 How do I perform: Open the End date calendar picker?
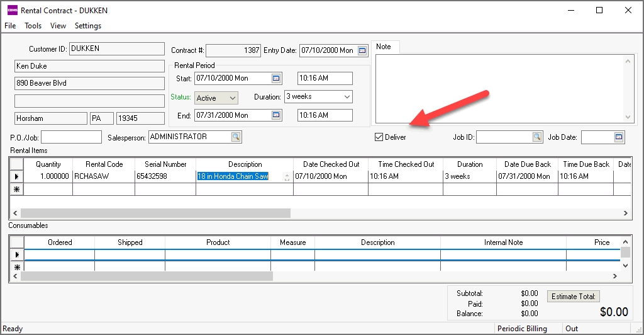tap(276, 115)
